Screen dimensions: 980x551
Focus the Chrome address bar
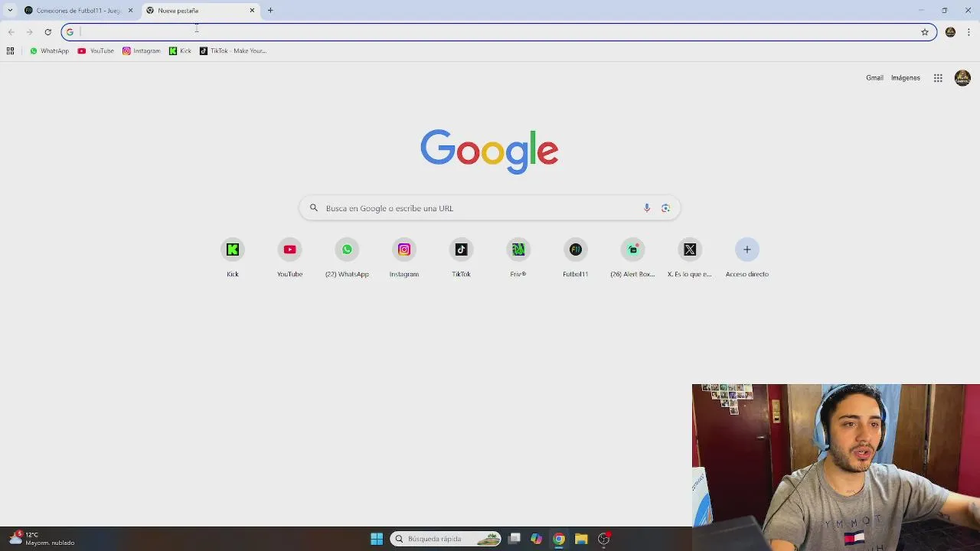tap(498, 32)
